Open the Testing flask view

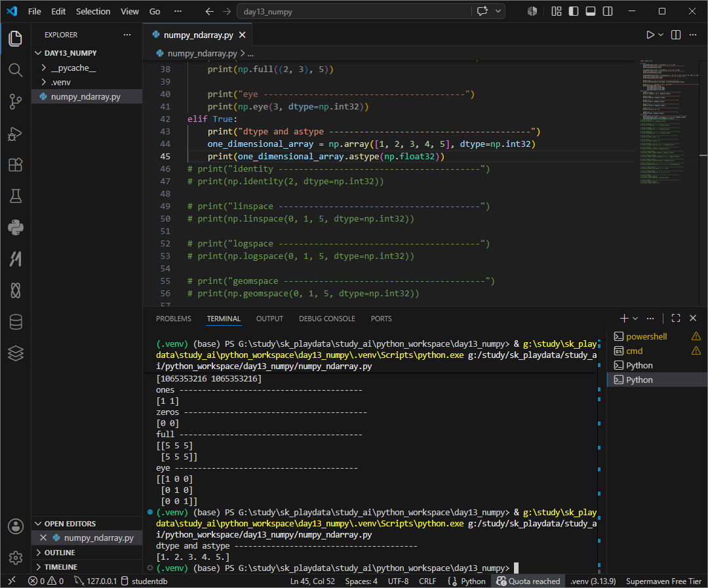click(15, 196)
